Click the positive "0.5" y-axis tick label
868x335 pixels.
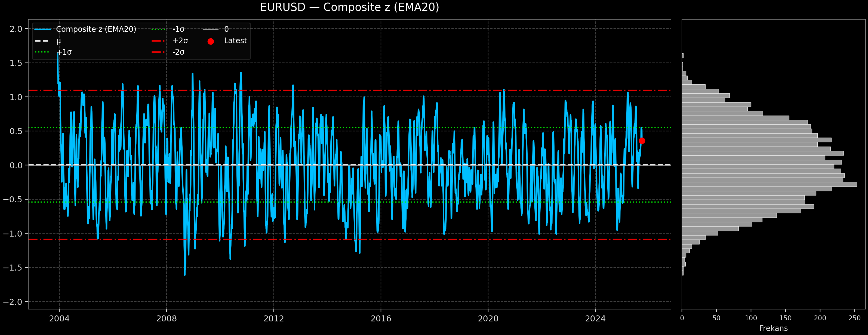click(x=16, y=131)
